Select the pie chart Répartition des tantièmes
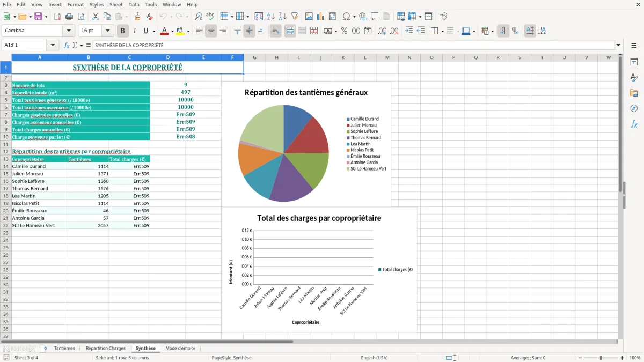 click(306, 144)
